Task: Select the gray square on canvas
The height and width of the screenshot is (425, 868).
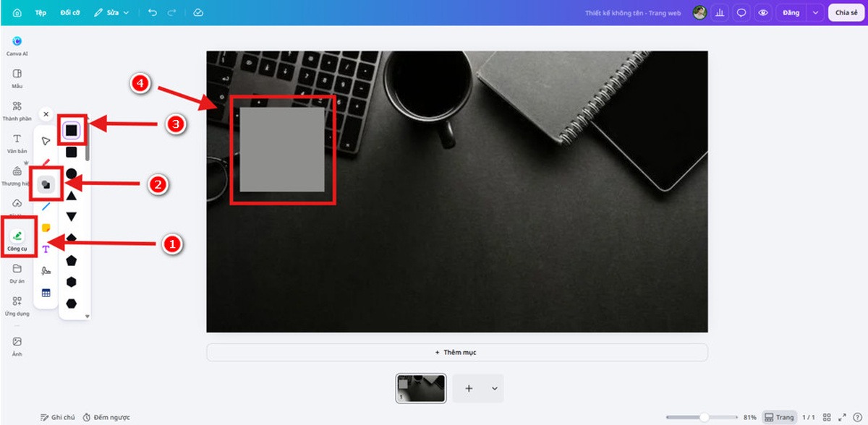Action: click(x=282, y=150)
